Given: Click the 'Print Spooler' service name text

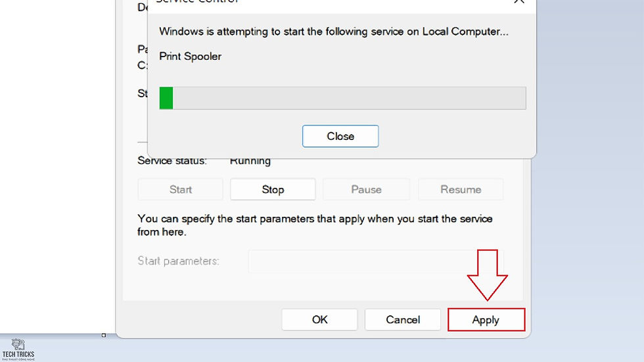Looking at the screenshot, I should (190, 57).
